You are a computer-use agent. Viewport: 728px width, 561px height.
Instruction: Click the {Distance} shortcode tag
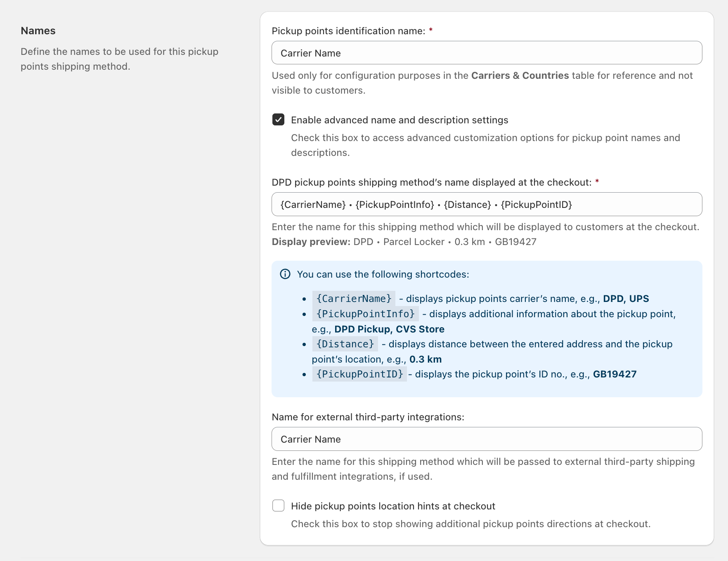point(345,344)
